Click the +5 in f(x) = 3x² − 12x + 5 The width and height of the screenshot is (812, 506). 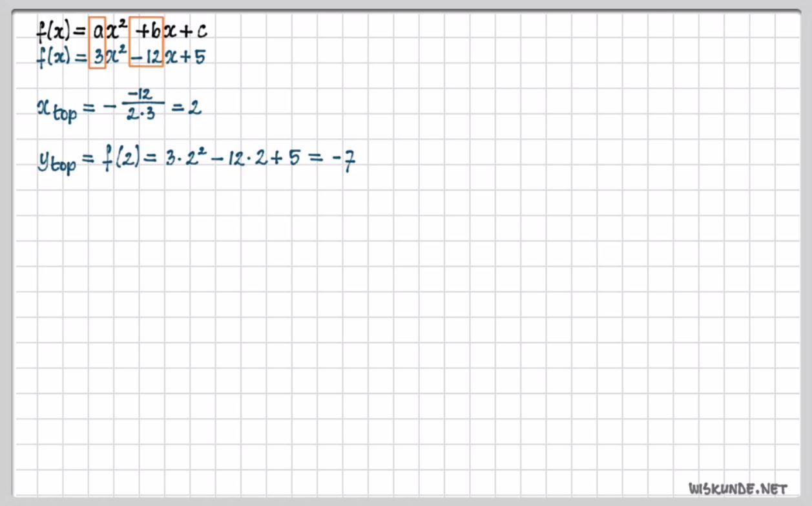191,58
